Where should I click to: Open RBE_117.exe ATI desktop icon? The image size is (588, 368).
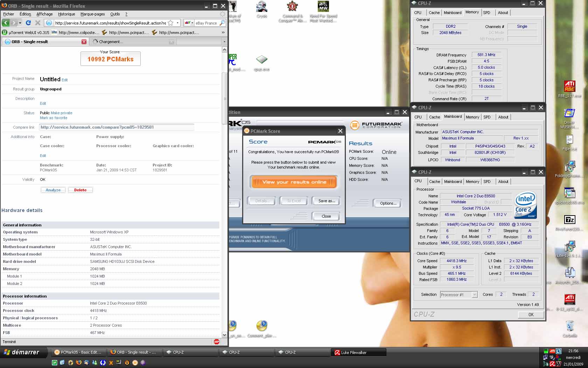point(569,89)
